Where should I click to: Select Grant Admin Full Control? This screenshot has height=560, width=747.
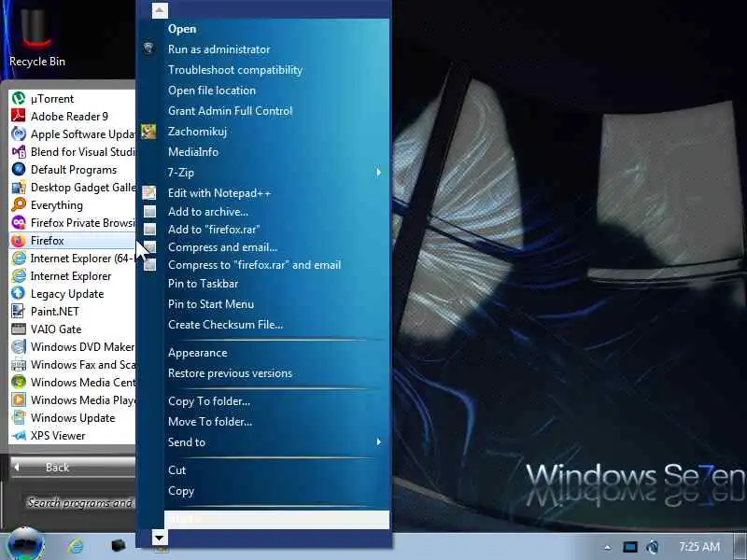pyautogui.click(x=230, y=111)
